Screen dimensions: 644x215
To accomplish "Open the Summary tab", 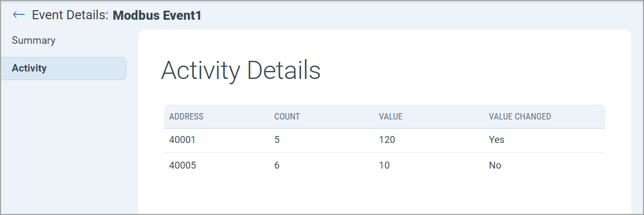I will click(x=34, y=41).
